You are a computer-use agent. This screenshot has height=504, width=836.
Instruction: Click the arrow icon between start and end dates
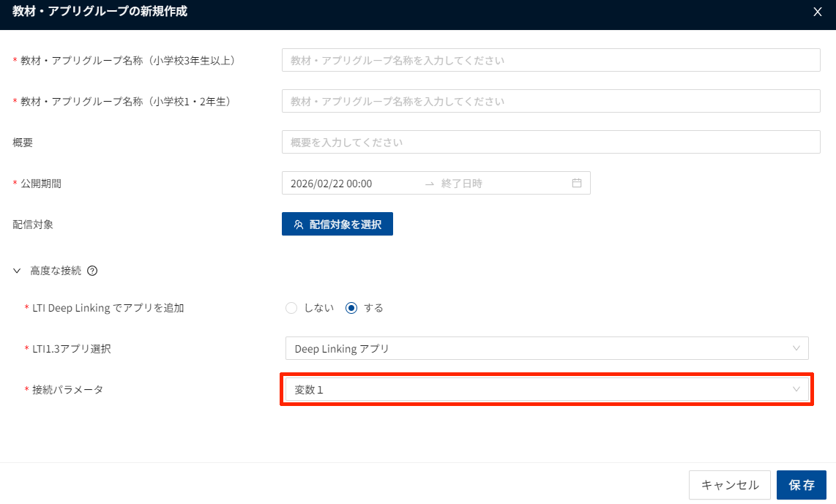click(430, 184)
